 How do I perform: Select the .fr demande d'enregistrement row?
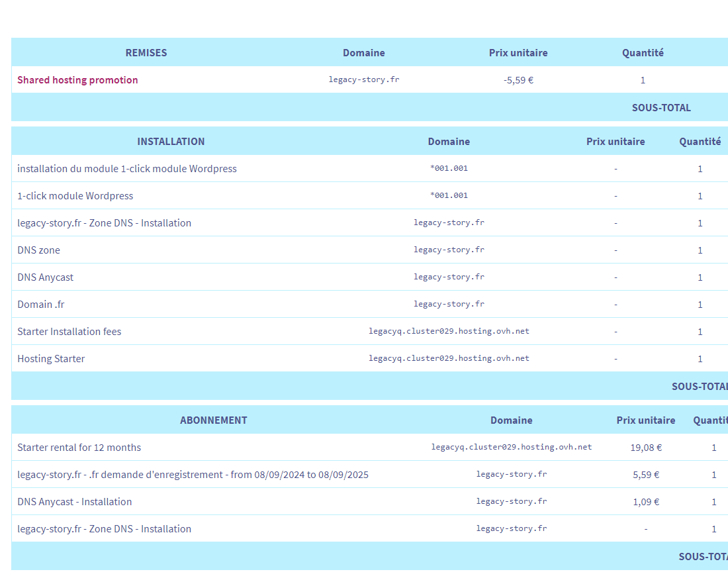point(193,475)
